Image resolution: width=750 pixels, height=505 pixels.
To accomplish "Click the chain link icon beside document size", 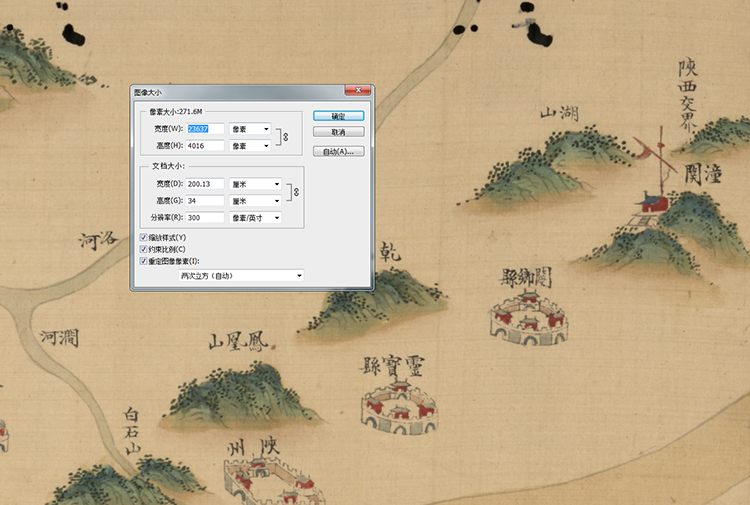I will pos(296,192).
